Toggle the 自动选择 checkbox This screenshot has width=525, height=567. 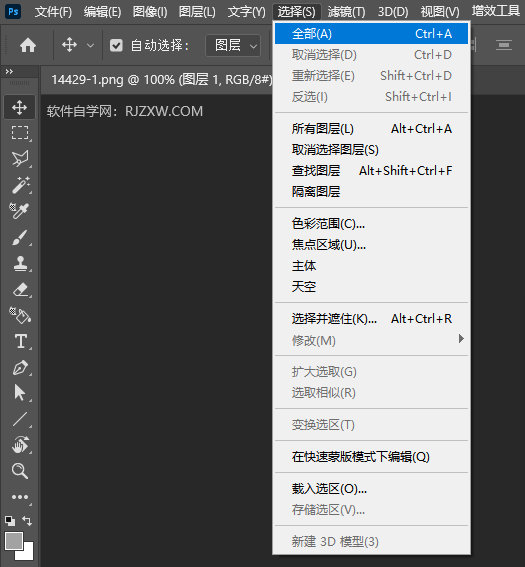coord(116,46)
